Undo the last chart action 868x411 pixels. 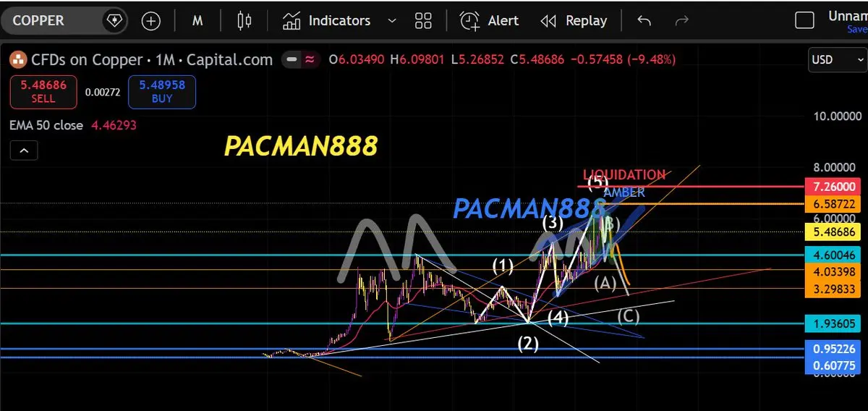pyautogui.click(x=644, y=20)
